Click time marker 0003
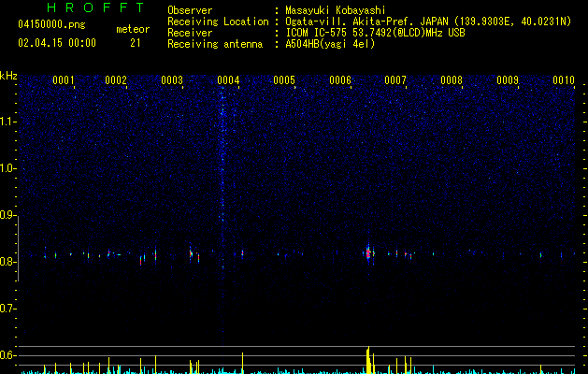588x374 pixels. [x=172, y=80]
